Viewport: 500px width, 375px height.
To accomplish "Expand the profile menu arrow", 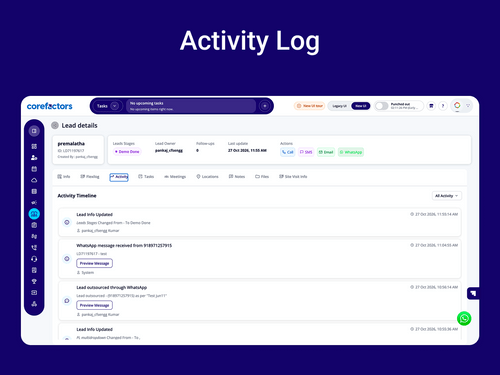I will pos(468,106).
